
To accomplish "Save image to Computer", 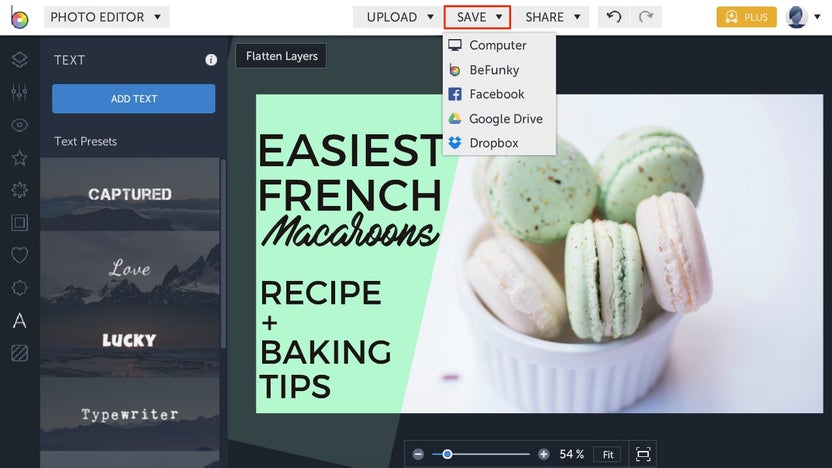I will 499,45.
